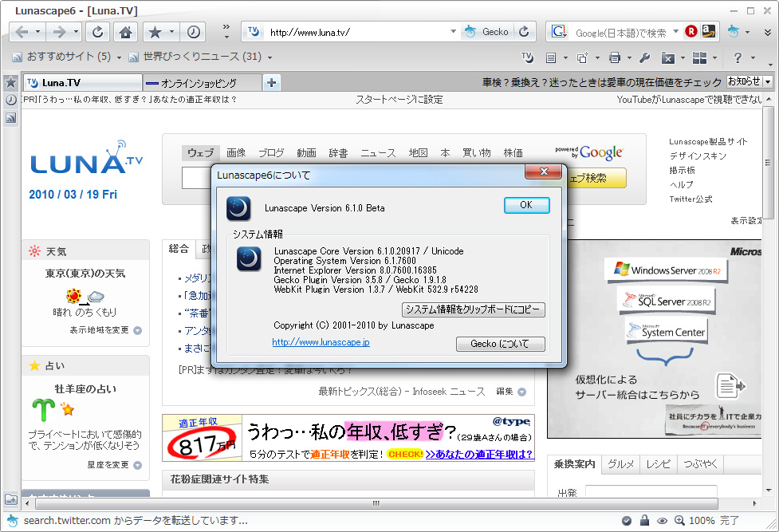Go to the home page
Viewport: 779px width, 532px height.
tap(125, 32)
